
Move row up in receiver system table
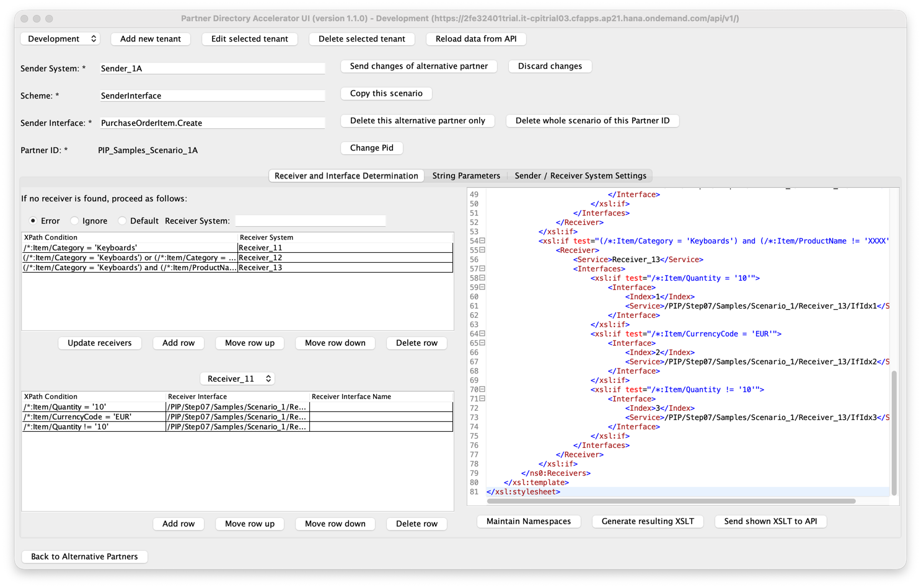tap(250, 343)
